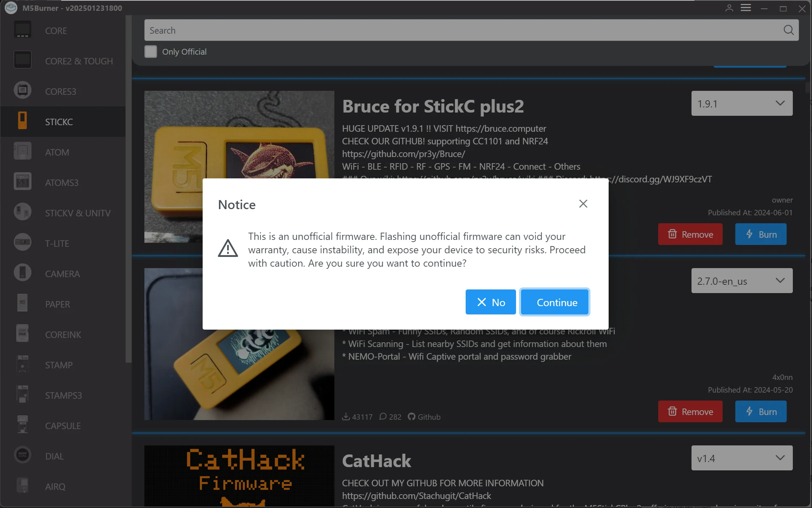This screenshot has height=508, width=812.
Task: Close the Notice dialog with the X icon
Action: pos(583,204)
